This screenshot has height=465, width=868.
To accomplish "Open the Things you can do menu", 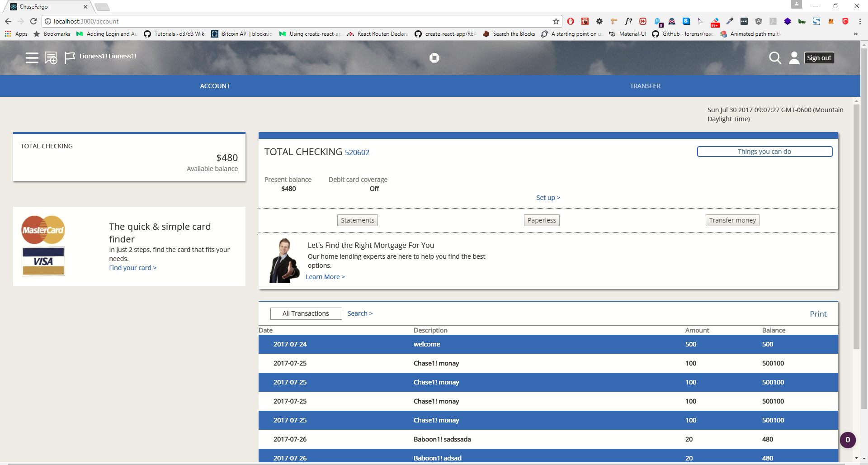I will [764, 151].
